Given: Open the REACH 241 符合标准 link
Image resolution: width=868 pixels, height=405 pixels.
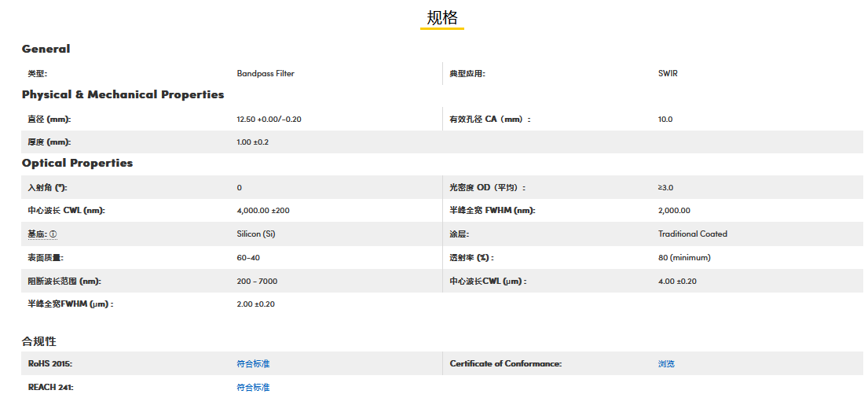Looking at the screenshot, I should [253, 387].
